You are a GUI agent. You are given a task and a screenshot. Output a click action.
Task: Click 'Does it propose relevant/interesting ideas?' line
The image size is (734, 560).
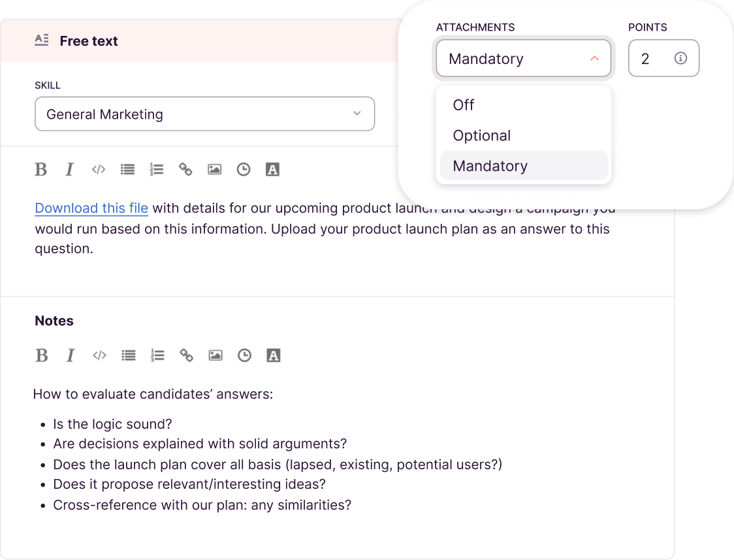189,484
